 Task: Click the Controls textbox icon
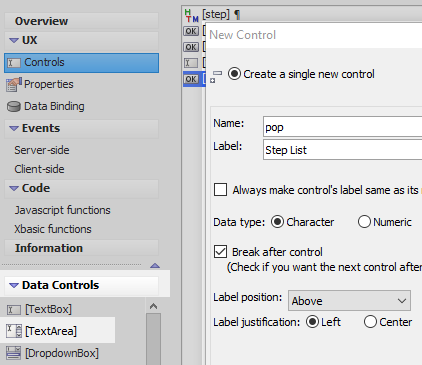coord(14,63)
